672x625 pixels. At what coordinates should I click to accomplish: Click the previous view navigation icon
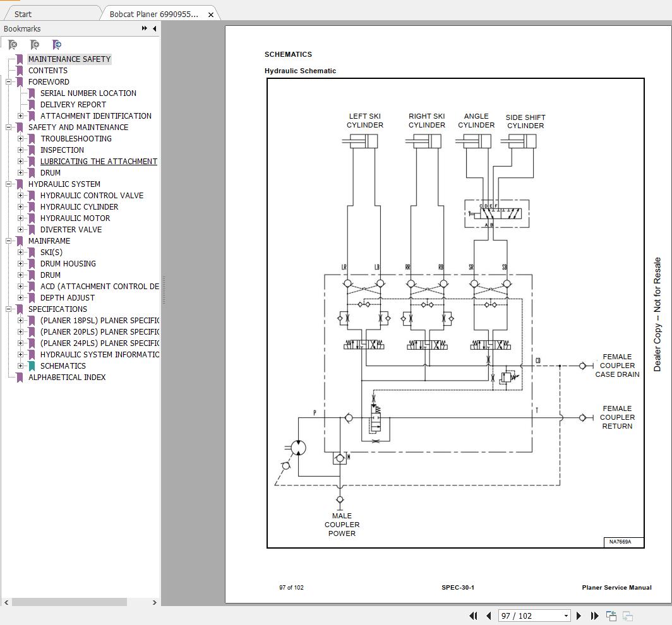pos(611,616)
